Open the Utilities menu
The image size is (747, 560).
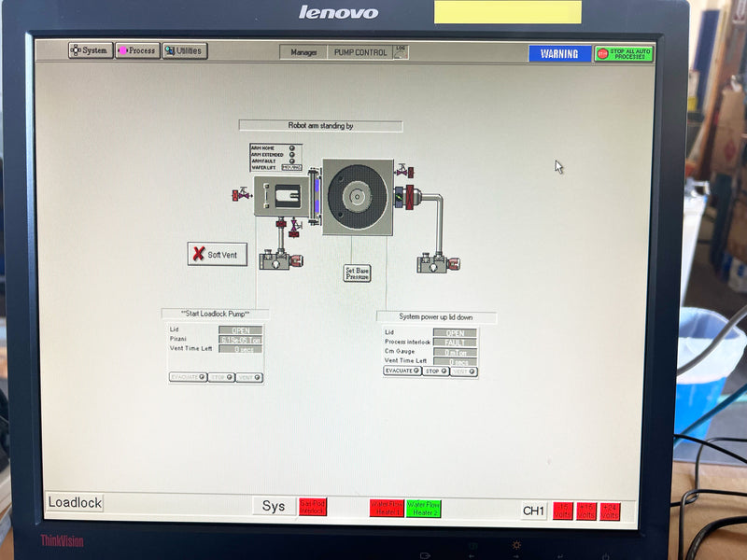pyautogui.click(x=185, y=51)
